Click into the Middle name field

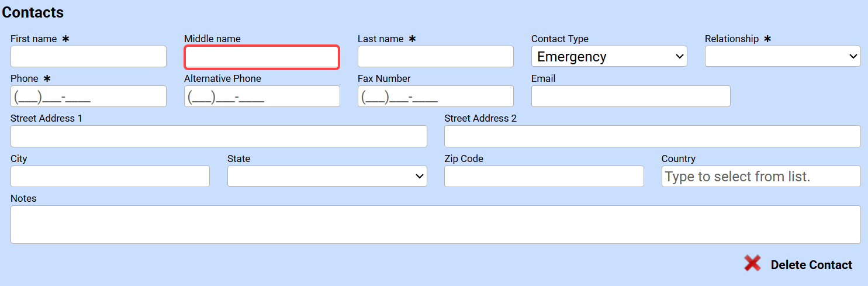(262, 57)
